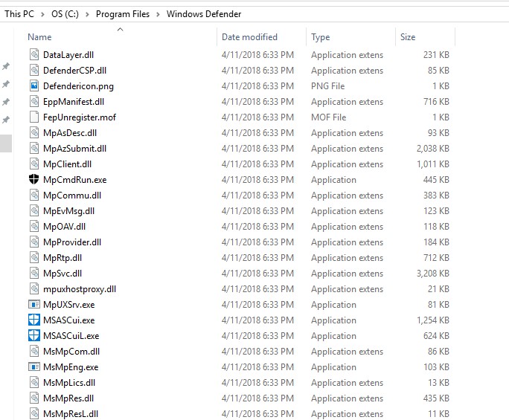Go to Program Files in breadcrumb

coord(123,14)
